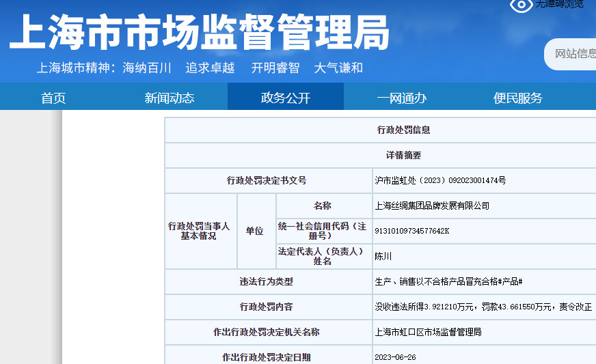
Task: Click the 作出行政处罚决定机关名称 label cell
Action: click(x=269, y=332)
